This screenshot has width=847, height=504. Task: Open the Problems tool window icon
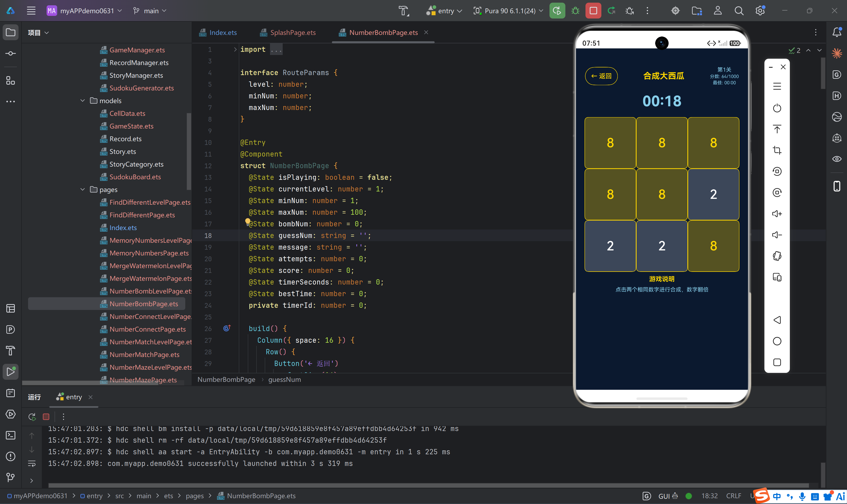tap(11, 456)
